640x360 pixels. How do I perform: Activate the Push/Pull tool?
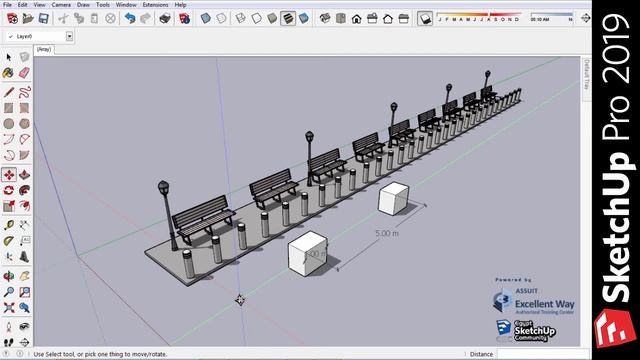24,175
